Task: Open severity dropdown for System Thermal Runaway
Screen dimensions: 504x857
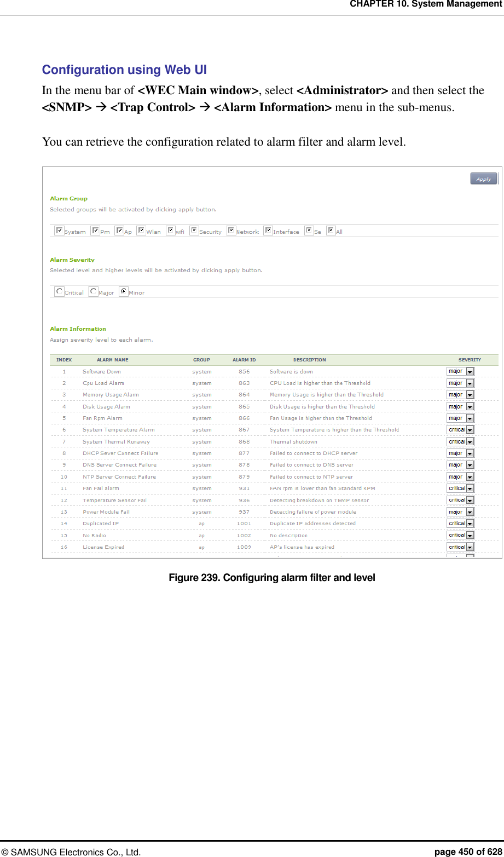Action: (x=470, y=441)
